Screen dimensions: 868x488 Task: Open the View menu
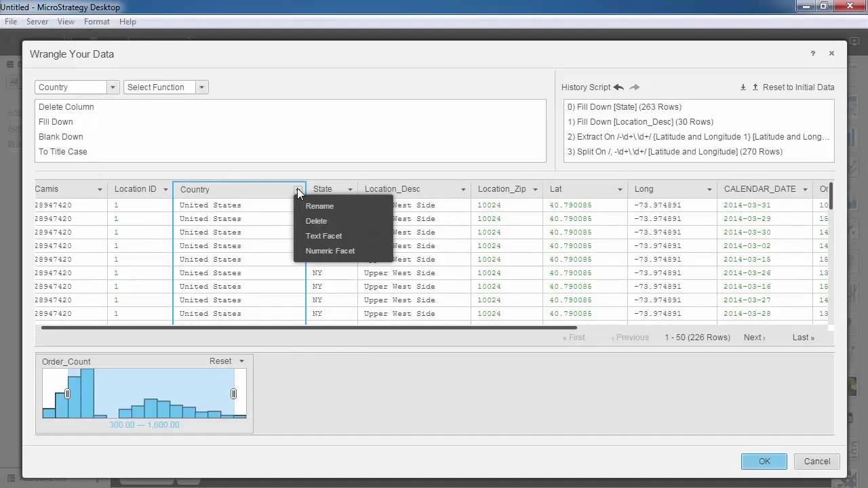click(66, 22)
